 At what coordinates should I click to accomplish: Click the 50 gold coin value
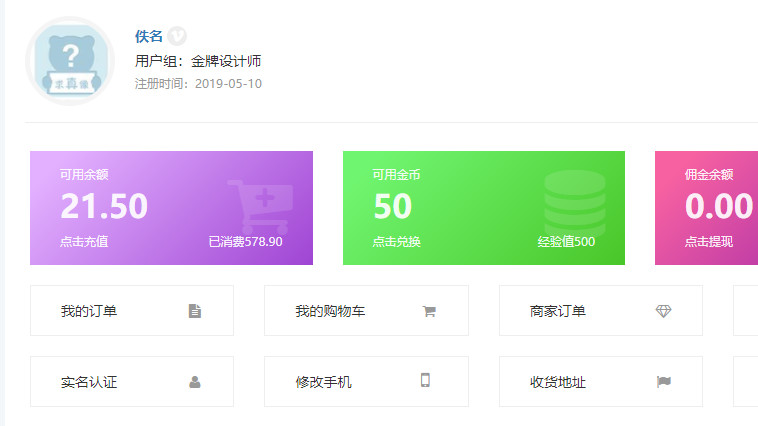click(x=393, y=206)
